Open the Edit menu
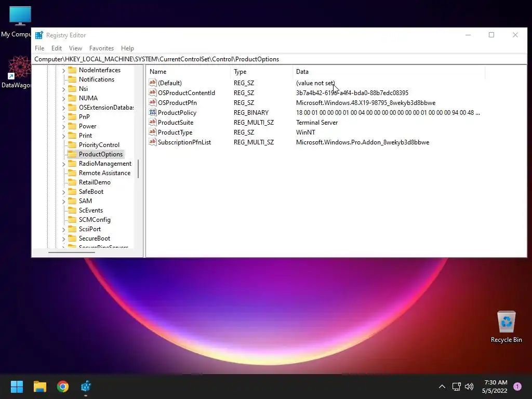 pos(56,48)
